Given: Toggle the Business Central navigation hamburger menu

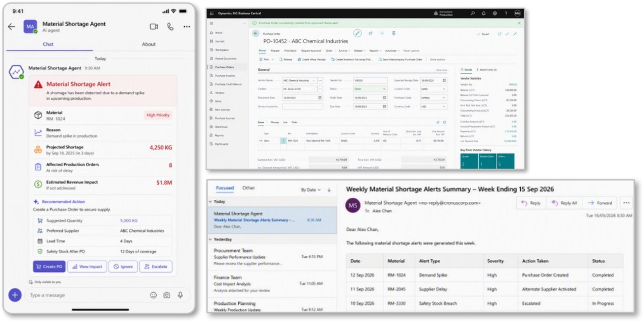Looking at the screenshot, I should [212, 23].
